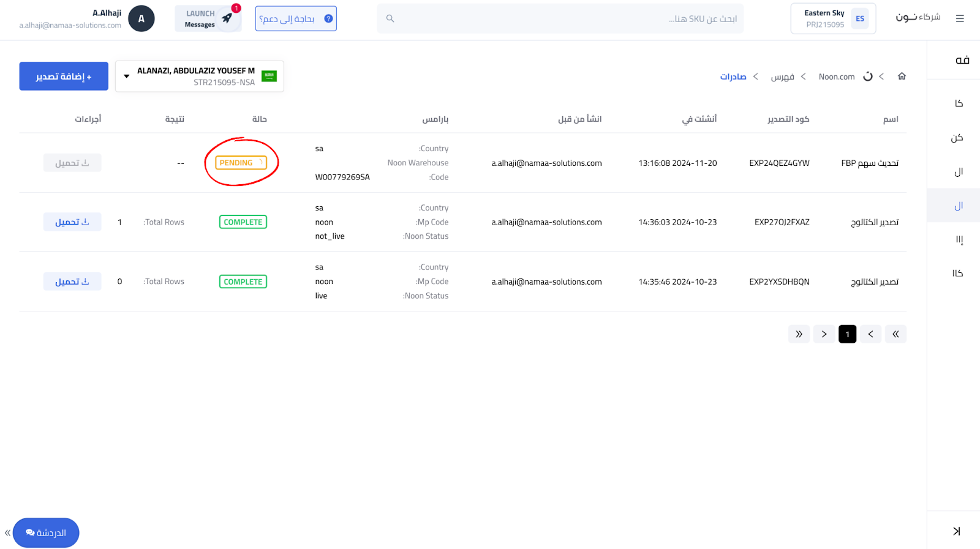This screenshot has height=549, width=980.
Task: Click the search magnifier icon
Action: 390,18
